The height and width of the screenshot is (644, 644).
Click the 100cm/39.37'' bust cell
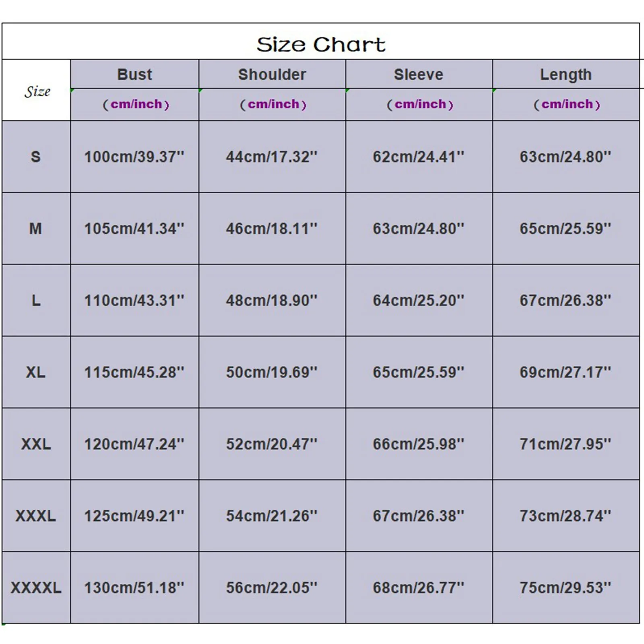134,157
